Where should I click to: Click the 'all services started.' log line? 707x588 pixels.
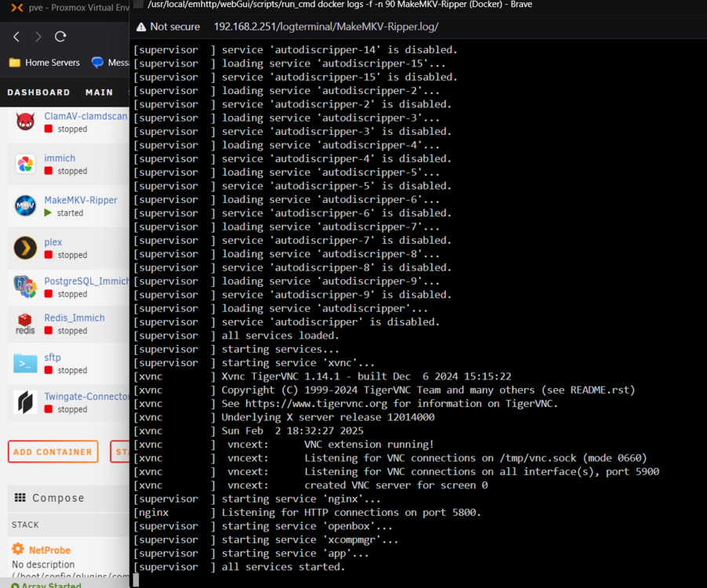click(x=283, y=567)
